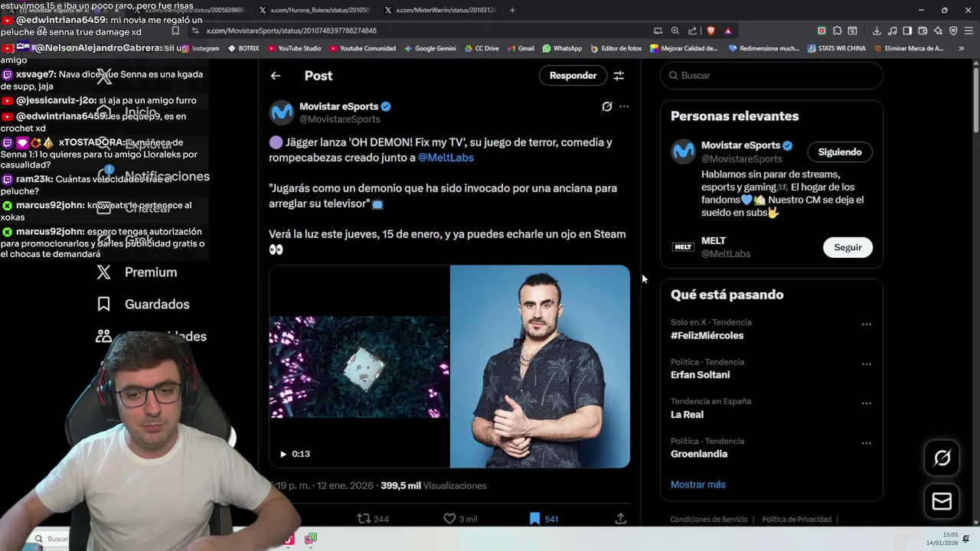Viewport: 980px width, 551px height.
Task: Open the Youtube Comunidad bookmark
Action: click(362, 48)
